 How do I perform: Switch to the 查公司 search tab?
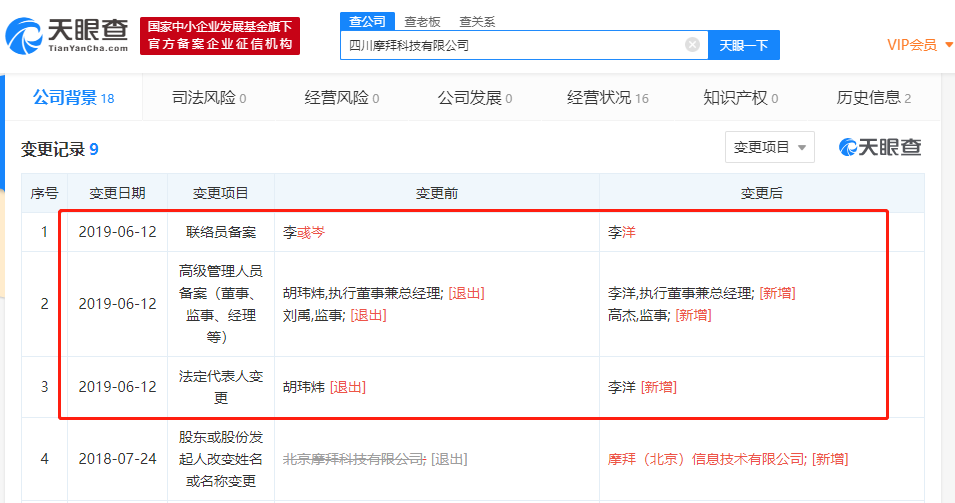coord(367,21)
